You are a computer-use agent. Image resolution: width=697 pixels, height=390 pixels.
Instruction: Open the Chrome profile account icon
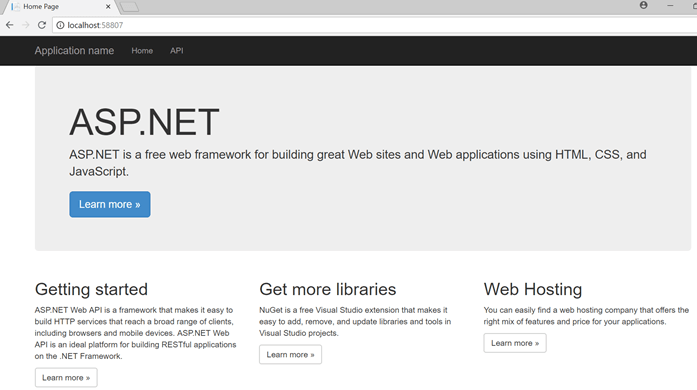tap(643, 5)
